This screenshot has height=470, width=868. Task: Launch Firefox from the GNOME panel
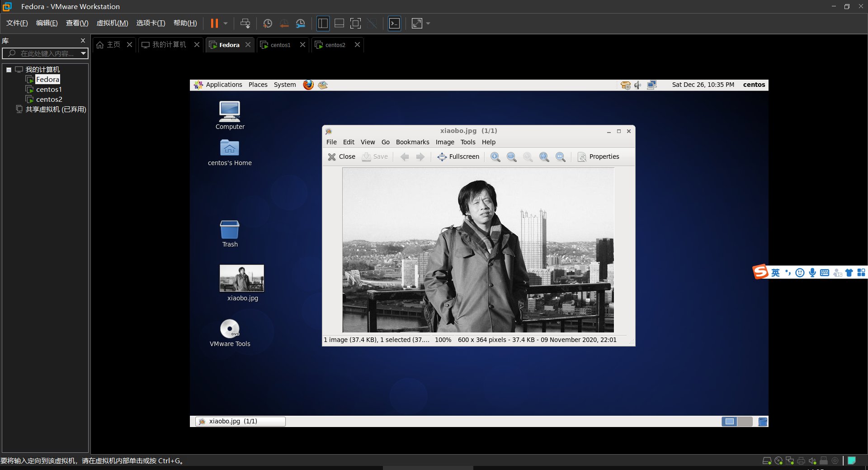pos(308,85)
